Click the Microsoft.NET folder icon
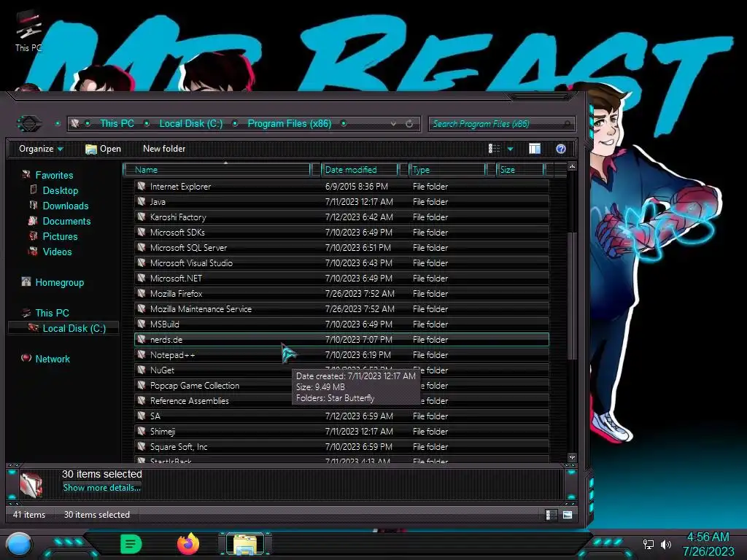 [x=142, y=278]
